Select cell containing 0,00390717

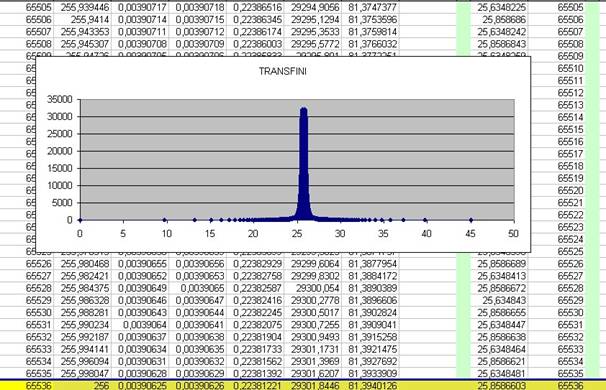click(140, 7)
